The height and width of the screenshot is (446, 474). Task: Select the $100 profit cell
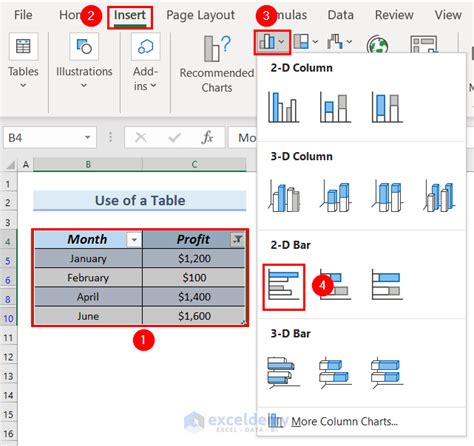194,278
